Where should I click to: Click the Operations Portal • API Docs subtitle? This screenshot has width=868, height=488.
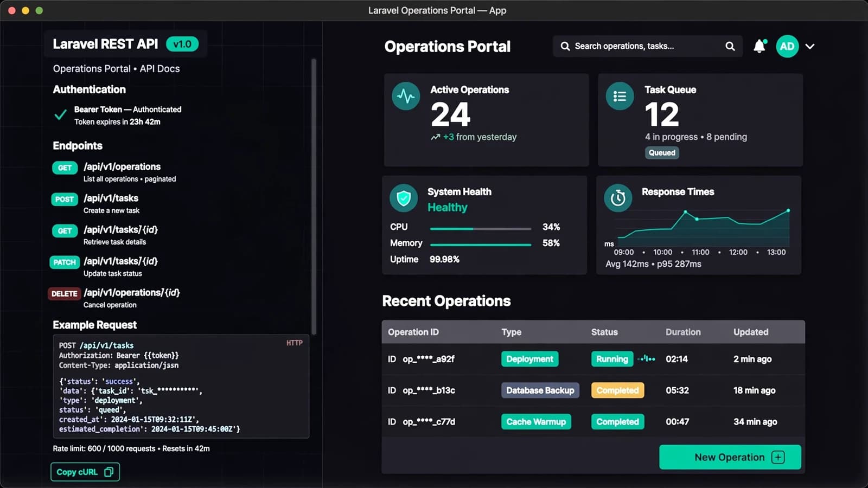pos(116,69)
